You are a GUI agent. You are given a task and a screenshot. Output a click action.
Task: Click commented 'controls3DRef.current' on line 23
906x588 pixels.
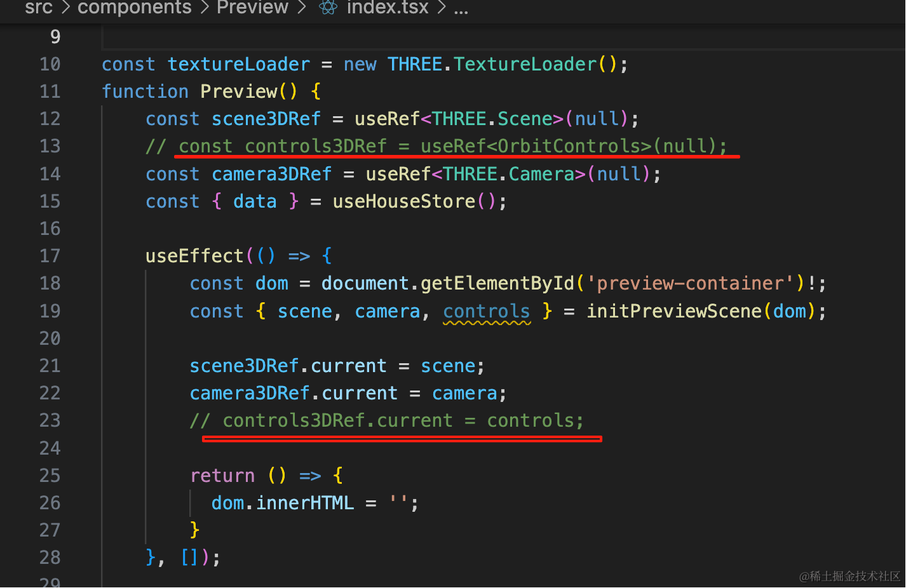tap(338, 420)
